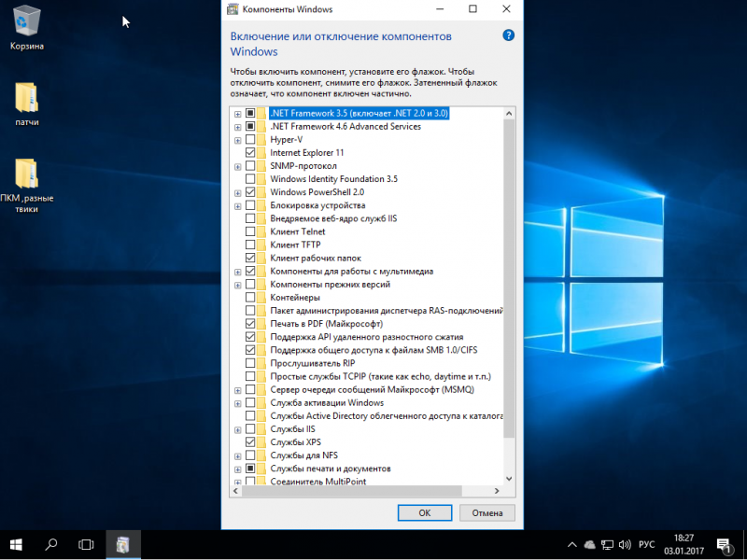The height and width of the screenshot is (560, 747).
Task: Toggle Hyper-V checkbox
Action: 250,139
